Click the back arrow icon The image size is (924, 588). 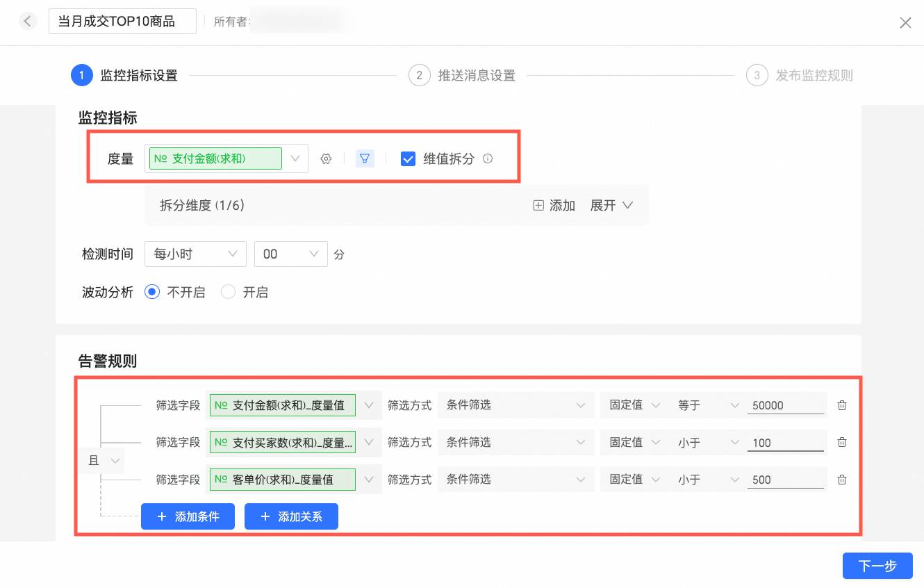(x=28, y=22)
